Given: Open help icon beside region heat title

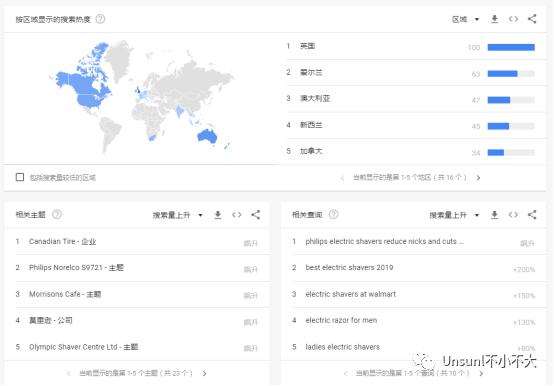Looking at the screenshot, I should 100,19.
